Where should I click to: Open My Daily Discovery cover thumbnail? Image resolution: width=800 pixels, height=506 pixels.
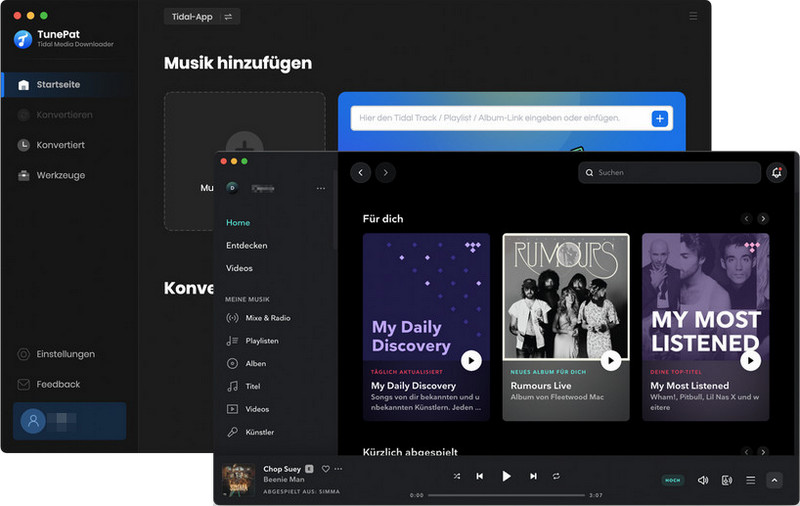[426, 297]
